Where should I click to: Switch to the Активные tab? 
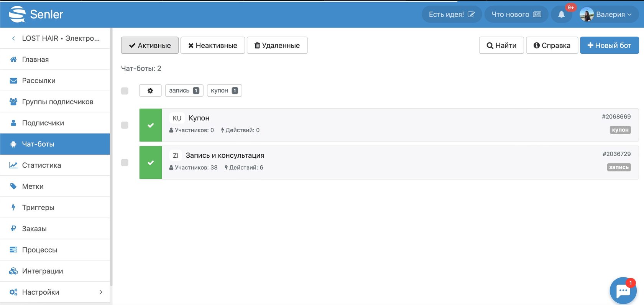[x=150, y=45]
